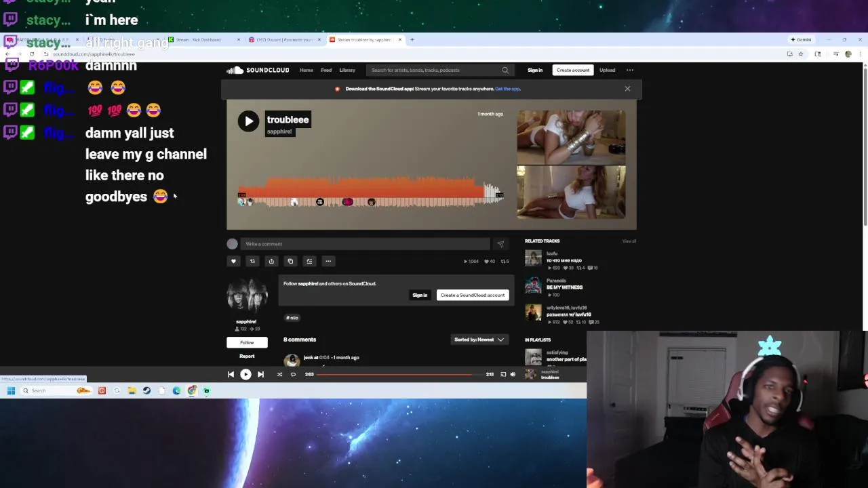Viewport: 868px width, 488px height.
Task: Open the More options button below the waveform
Action: (328, 261)
